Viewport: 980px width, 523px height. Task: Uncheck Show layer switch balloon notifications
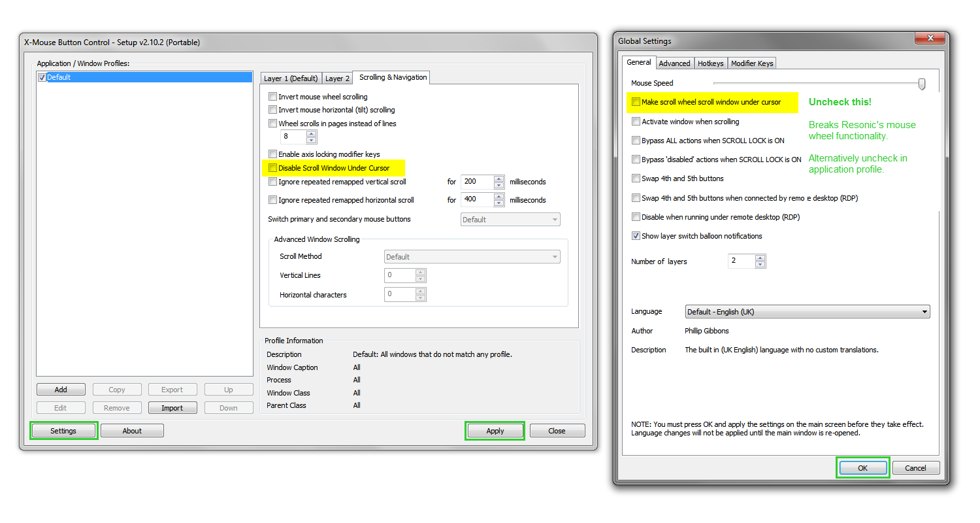pos(636,236)
